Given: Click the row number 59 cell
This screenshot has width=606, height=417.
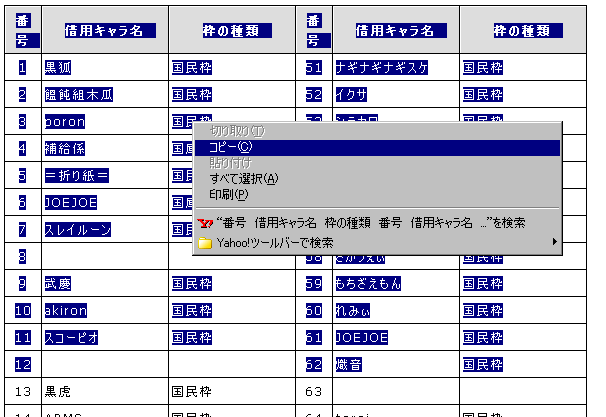Looking at the screenshot, I should tap(314, 284).
